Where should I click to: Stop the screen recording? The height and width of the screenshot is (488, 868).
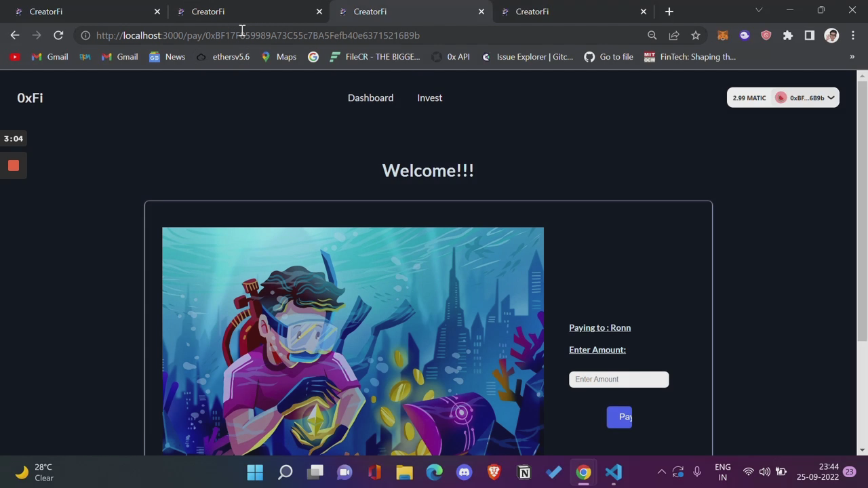pos(14,165)
